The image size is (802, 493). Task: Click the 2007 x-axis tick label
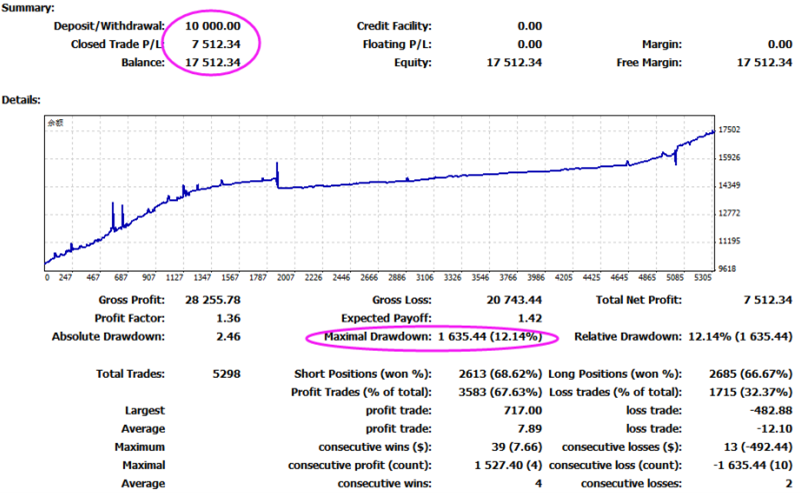click(x=285, y=277)
